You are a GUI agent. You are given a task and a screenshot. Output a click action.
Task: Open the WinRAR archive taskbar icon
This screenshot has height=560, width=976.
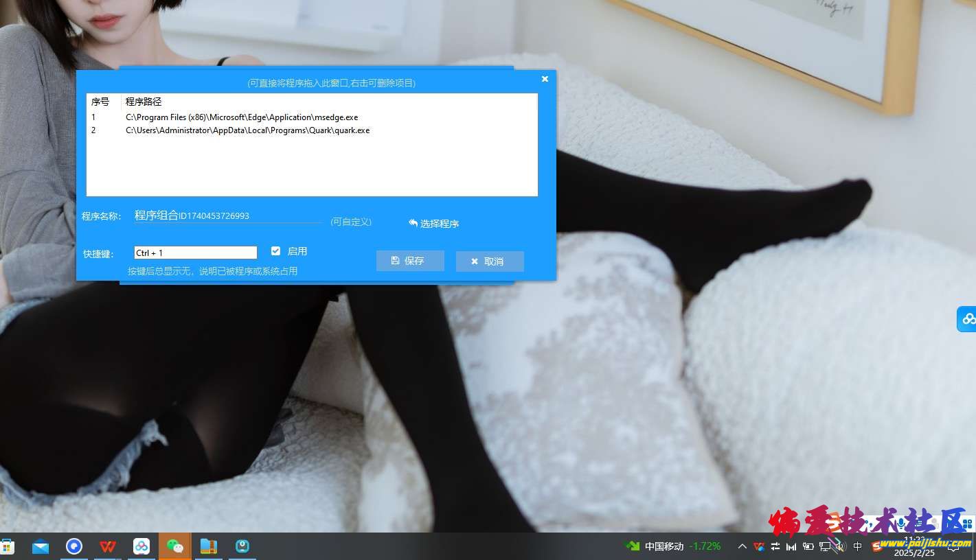click(x=209, y=546)
